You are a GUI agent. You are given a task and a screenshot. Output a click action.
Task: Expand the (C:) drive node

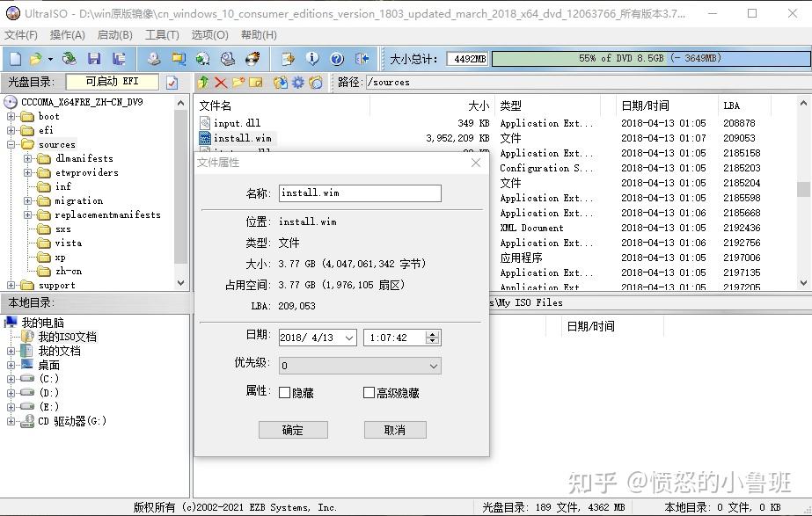pos(11,379)
